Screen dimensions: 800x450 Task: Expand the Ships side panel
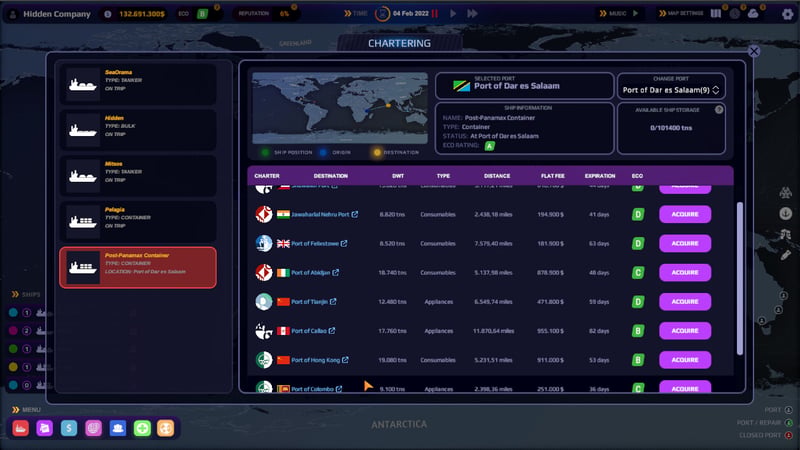[15, 294]
